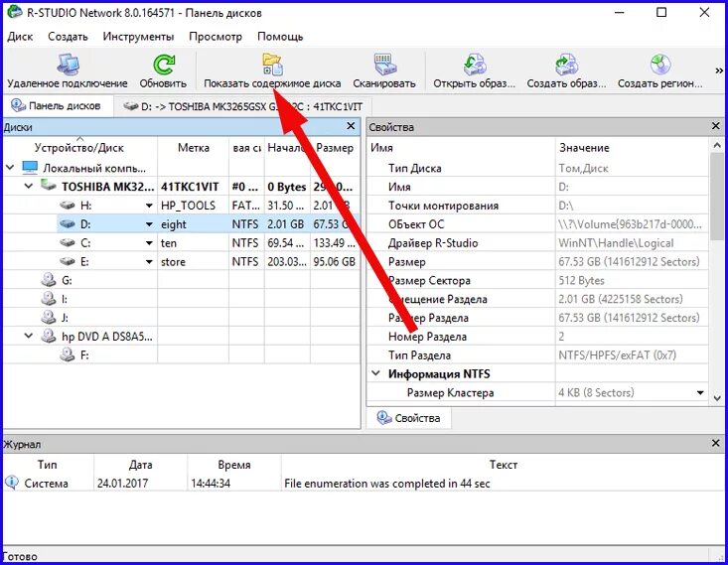Click the E: partition drive icon
This screenshot has width=728, height=565.
point(68,261)
